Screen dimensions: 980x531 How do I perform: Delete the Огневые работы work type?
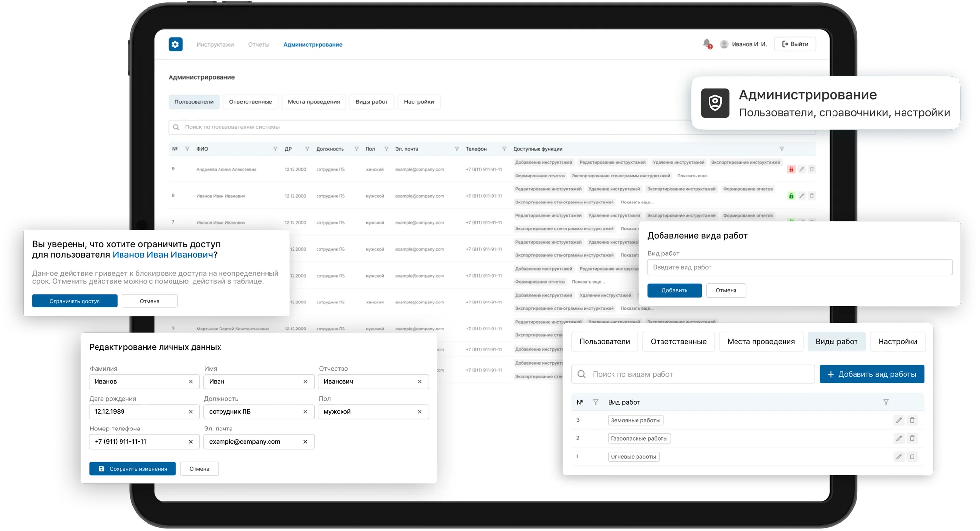click(912, 456)
